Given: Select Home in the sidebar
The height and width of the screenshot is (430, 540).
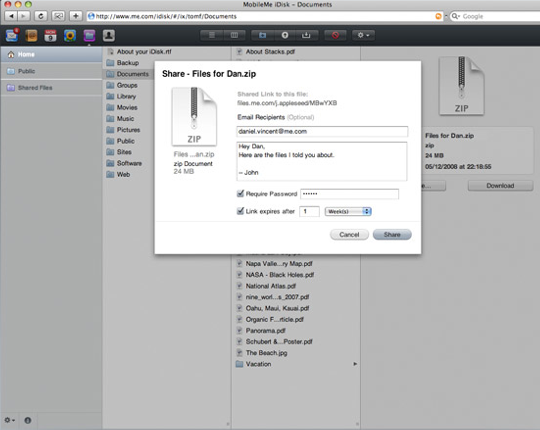Looking at the screenshot, I should [51, 54].
